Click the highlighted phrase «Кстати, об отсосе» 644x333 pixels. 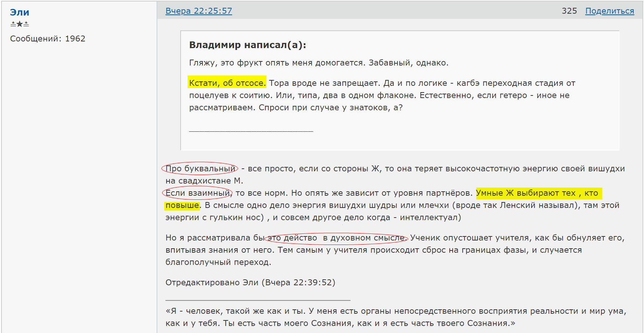227,83
